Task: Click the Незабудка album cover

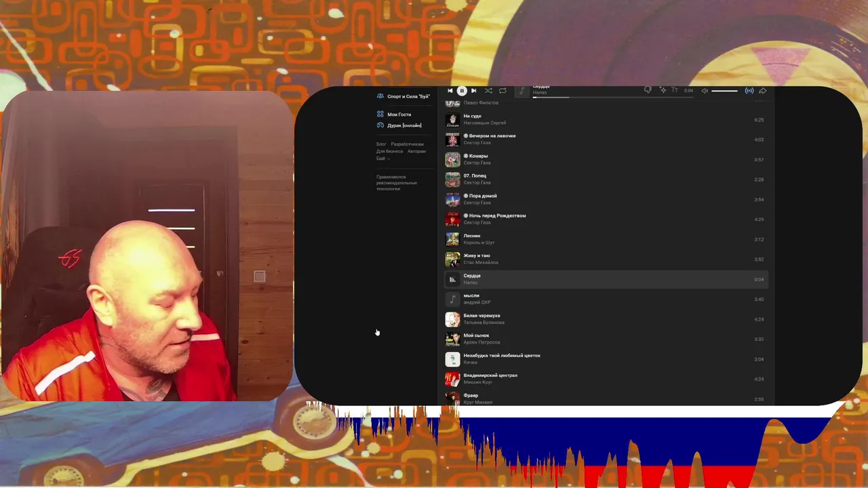Action: tap(452, 359)
